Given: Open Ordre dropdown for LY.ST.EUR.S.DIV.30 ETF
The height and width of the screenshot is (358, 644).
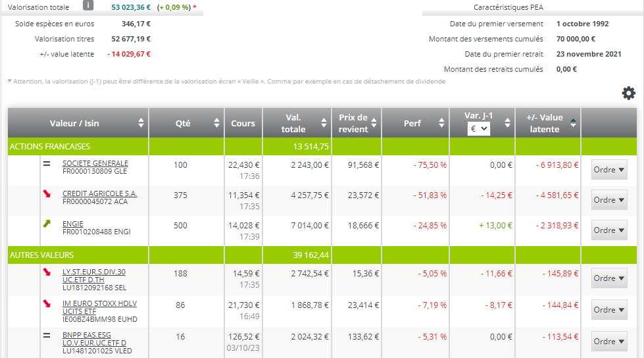Looking at the screenshot, I should pos(609,278).
